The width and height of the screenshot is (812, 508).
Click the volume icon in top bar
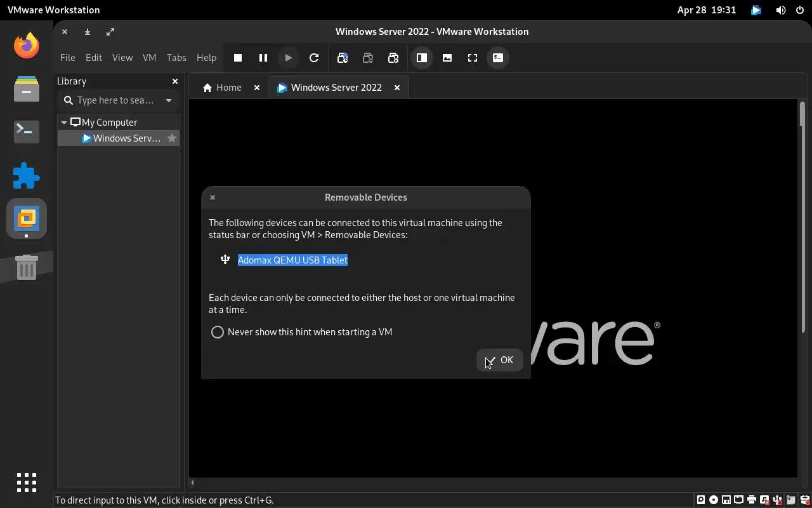tap(781, 10)
